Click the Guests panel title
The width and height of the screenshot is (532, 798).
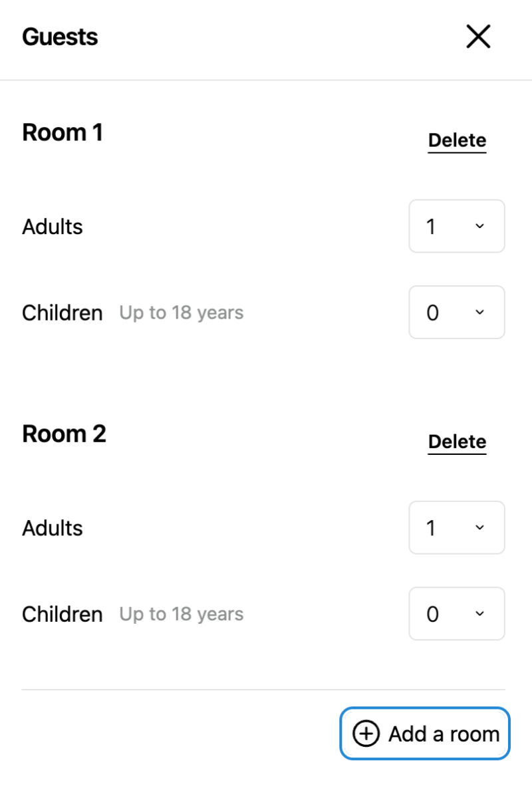(x=60, y=37)
